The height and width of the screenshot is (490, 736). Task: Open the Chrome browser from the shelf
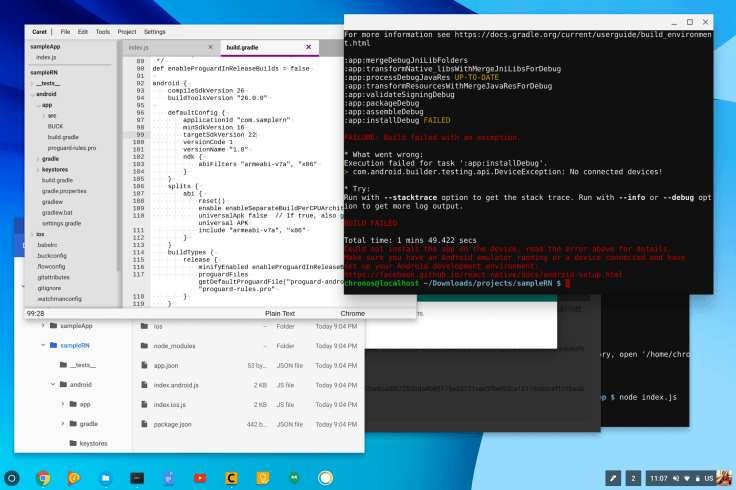[x=43, y=478]
